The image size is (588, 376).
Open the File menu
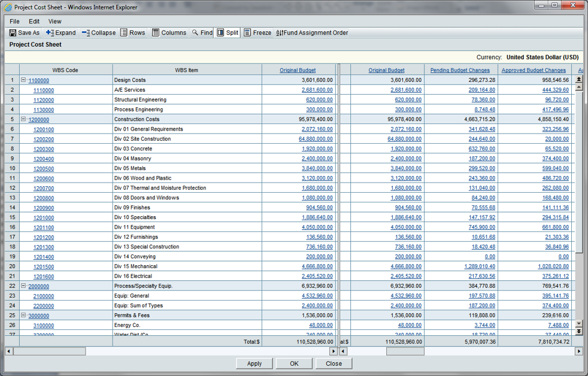pos(14,22)
